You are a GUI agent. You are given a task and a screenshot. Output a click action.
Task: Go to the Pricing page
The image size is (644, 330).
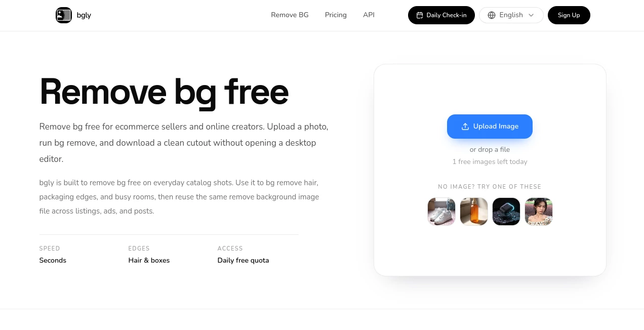[x=336, y=15]
